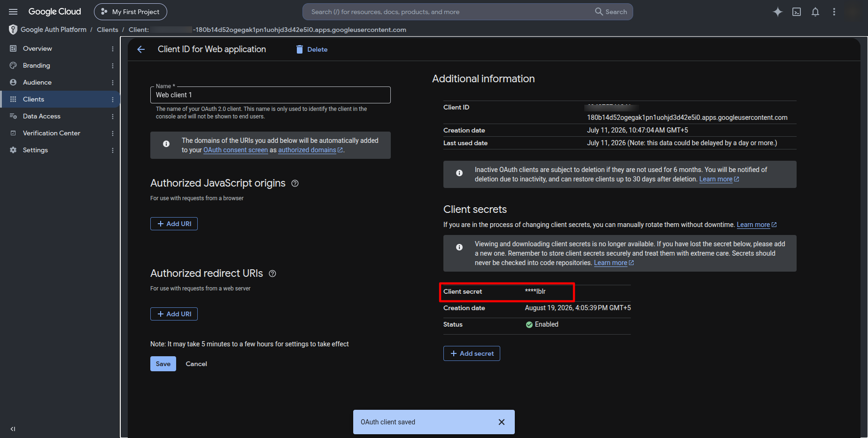
Task: Open the My First Project selector
Action: pyautogui.click(x=131, y=12)
